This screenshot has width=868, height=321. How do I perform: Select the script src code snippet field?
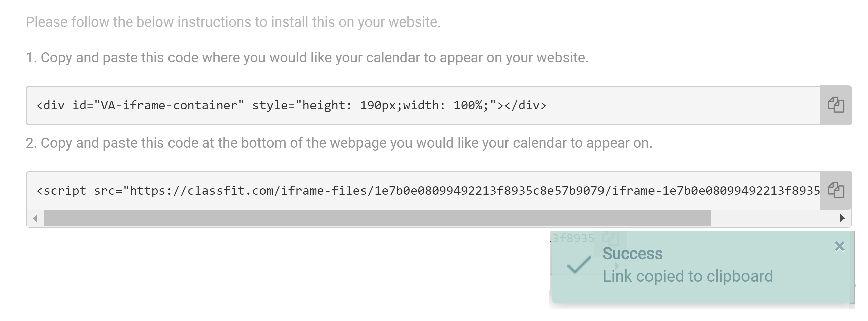(x=423, y=191)
